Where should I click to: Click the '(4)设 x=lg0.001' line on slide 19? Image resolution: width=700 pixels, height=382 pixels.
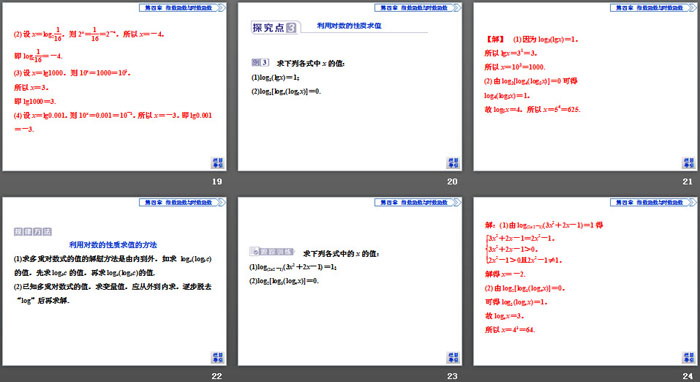tap(113, 115)
